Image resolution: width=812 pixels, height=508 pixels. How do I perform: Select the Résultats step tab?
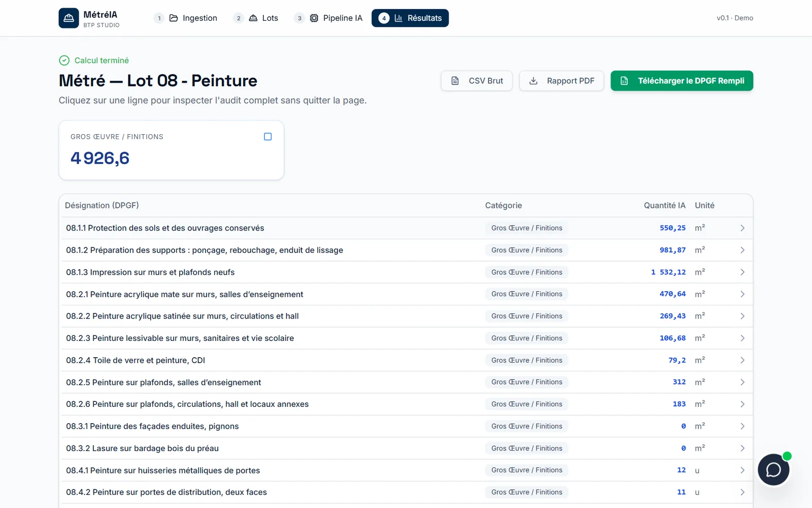(410, 18)
